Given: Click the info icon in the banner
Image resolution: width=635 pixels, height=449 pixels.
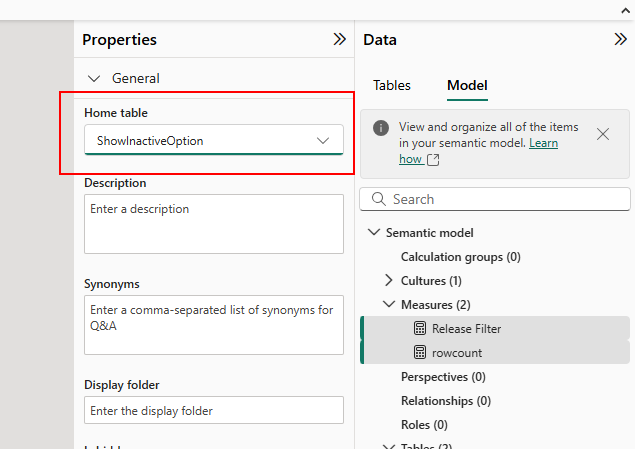Looking at the screenshot, I should point(381,128).
